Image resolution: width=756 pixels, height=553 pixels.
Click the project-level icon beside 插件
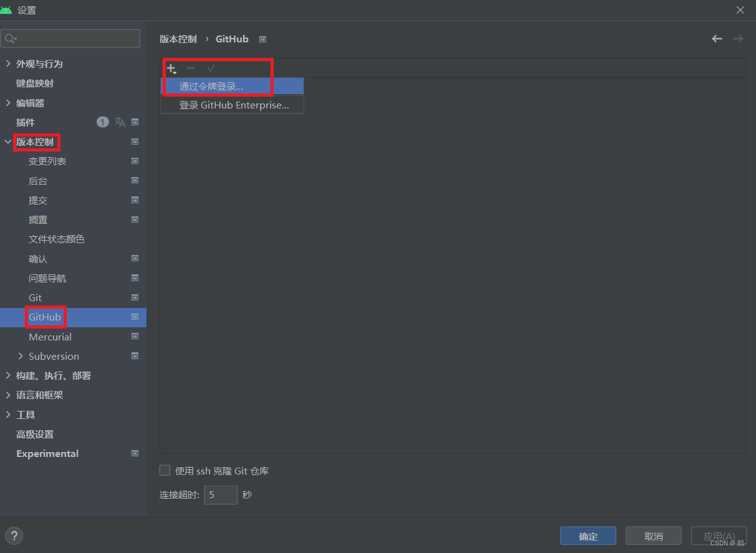[135, 122]
